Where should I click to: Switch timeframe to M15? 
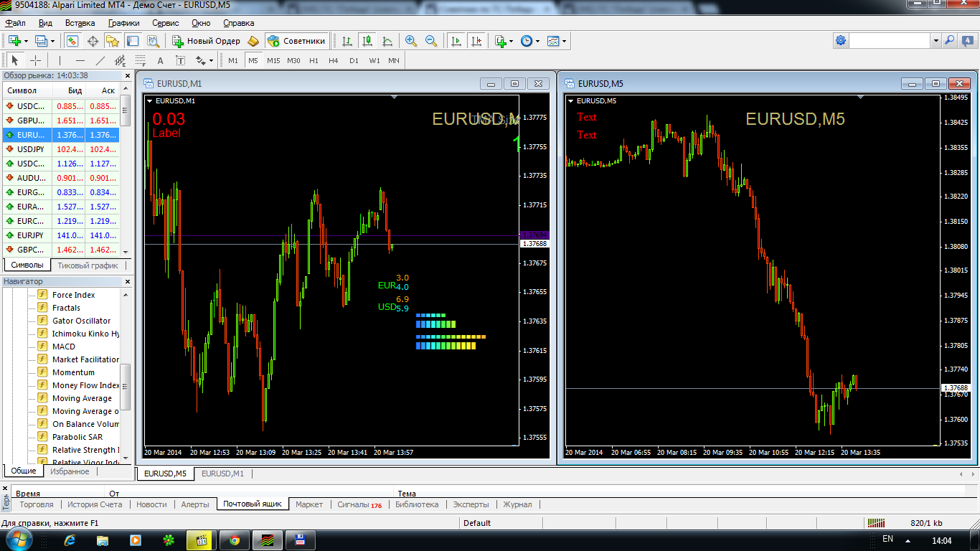point(273,60)
